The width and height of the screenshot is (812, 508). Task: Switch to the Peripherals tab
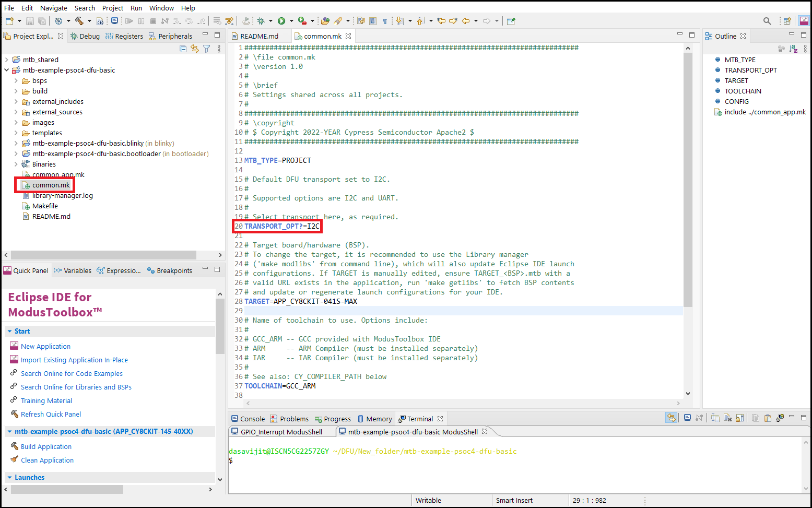(170, 36)
